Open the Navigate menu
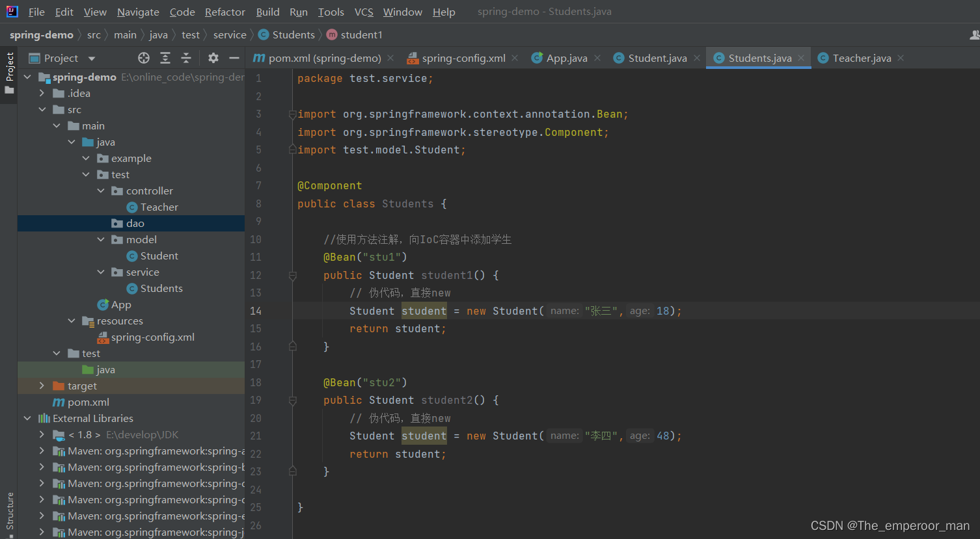980x539 pixels. (x=138, y=12)
